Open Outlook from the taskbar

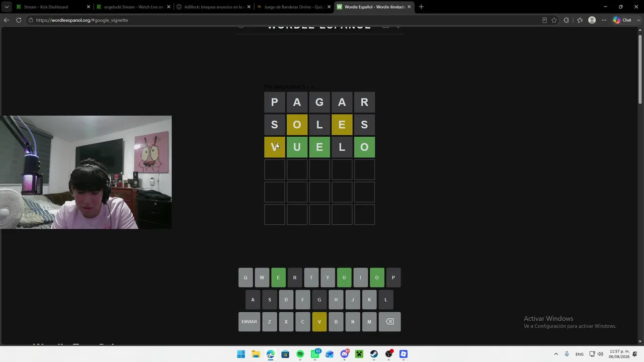[x=330, y=354]
